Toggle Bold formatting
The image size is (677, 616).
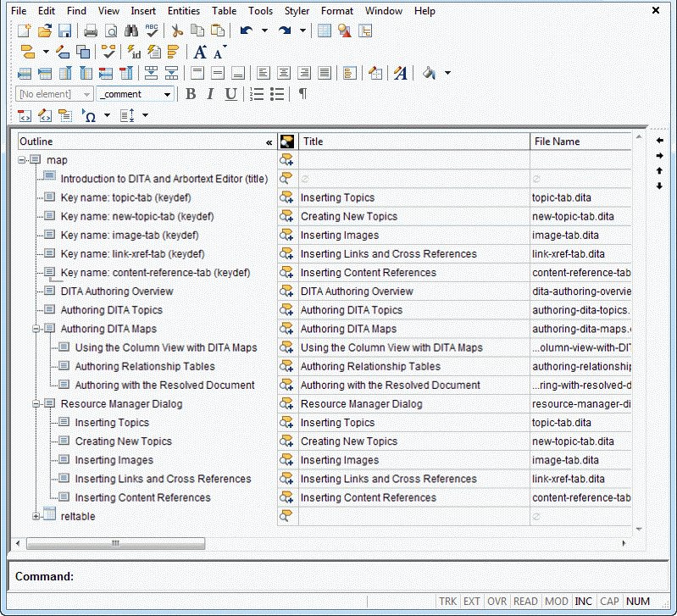click(191, 94)
